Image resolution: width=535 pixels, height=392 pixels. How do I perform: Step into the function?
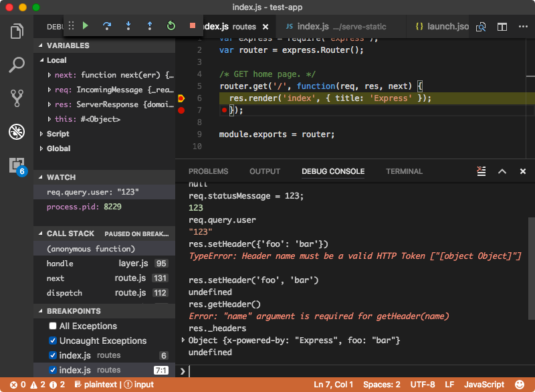[x=128, y=25]
